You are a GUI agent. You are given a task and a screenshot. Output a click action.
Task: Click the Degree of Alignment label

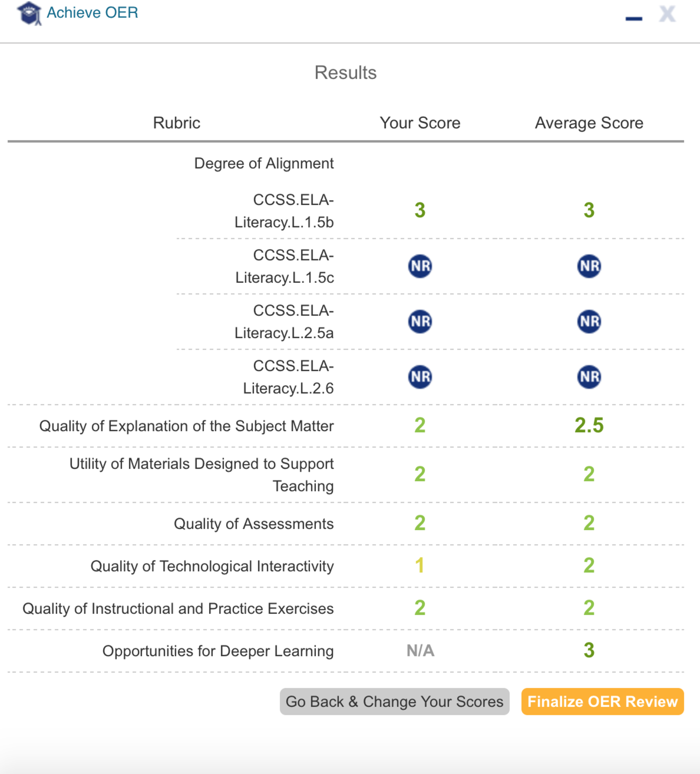pyautogui.click(x=264, y=164)
